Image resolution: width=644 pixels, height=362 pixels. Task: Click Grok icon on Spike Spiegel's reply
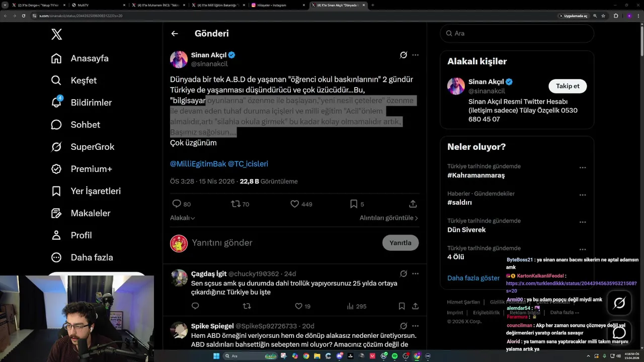pos(404,326)
